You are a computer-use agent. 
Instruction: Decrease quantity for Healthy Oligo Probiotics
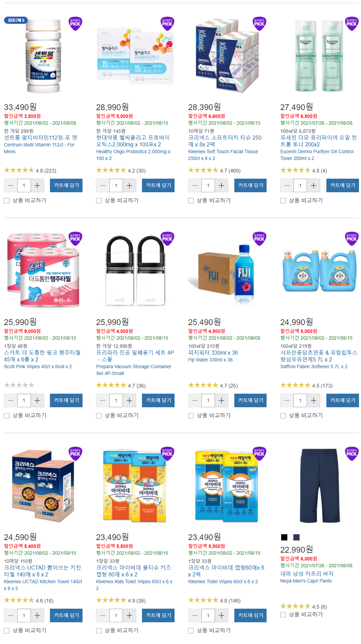click(103, 185)
